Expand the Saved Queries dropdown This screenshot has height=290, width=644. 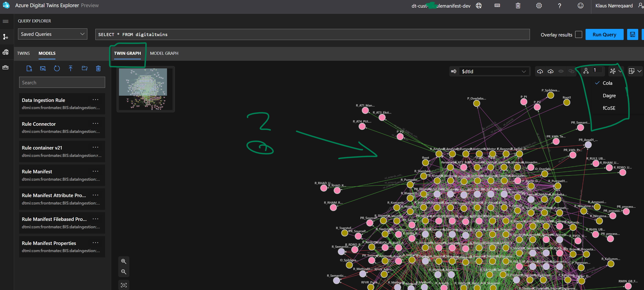[52, 34]
